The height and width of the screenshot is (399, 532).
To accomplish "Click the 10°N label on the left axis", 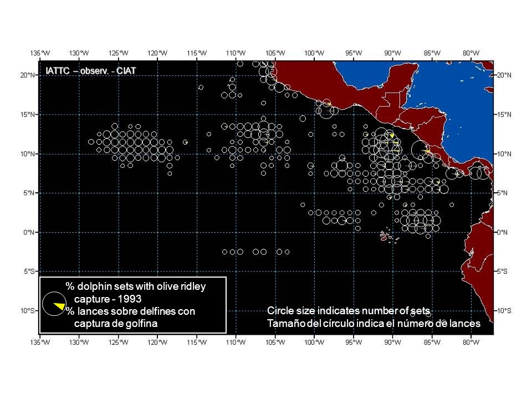I will [28, 154].
